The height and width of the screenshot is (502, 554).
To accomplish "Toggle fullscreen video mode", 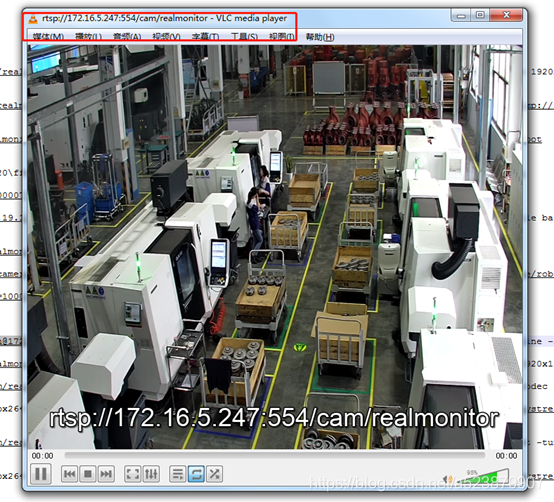I will tap(132, 474).
